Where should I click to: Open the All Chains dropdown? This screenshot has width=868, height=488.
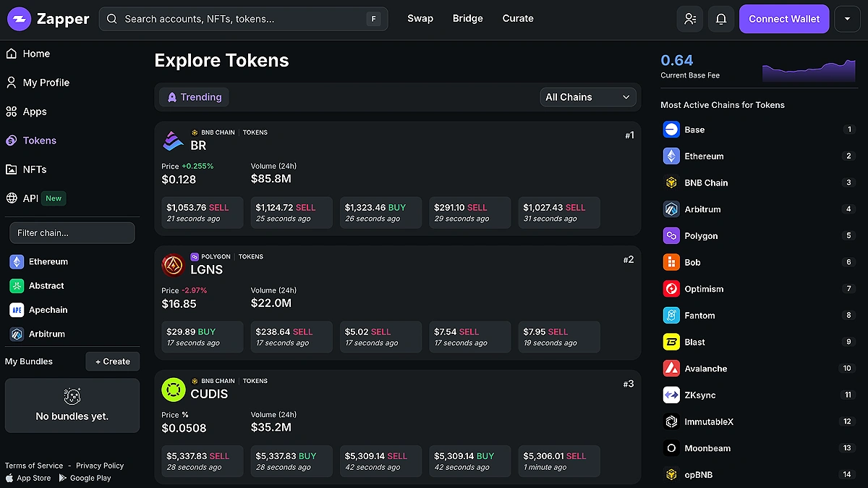[x=587, y=97]
